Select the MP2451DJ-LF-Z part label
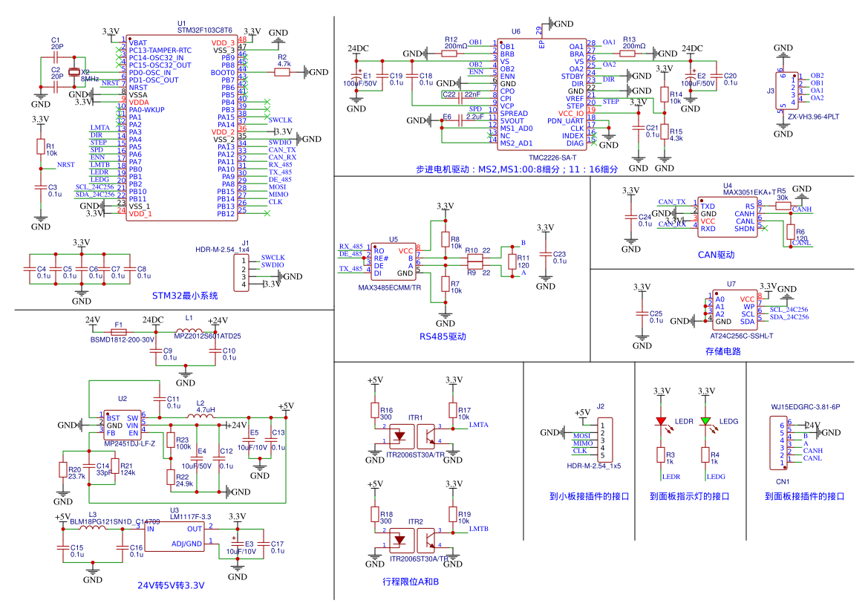Viewport: 868px width, 615px height. (129, 444)
